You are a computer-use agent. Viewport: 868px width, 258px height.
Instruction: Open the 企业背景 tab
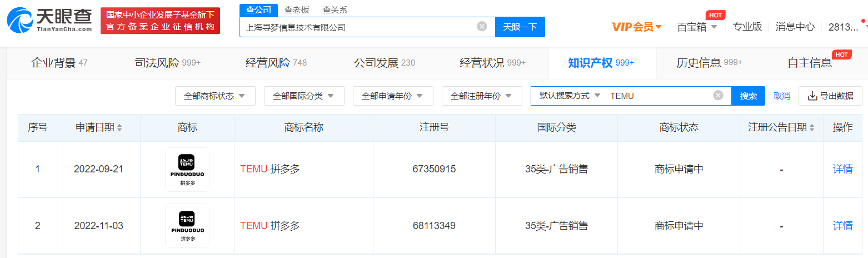pos(59,63)
